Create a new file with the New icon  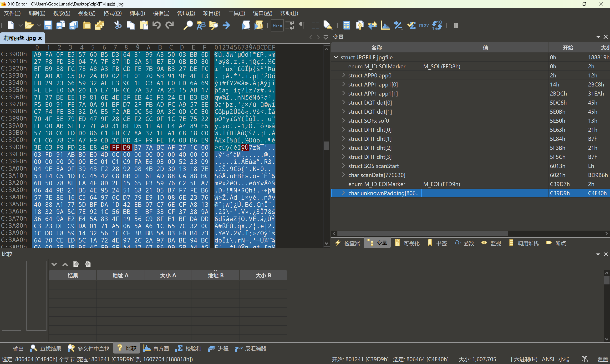(x=11, y=25)
